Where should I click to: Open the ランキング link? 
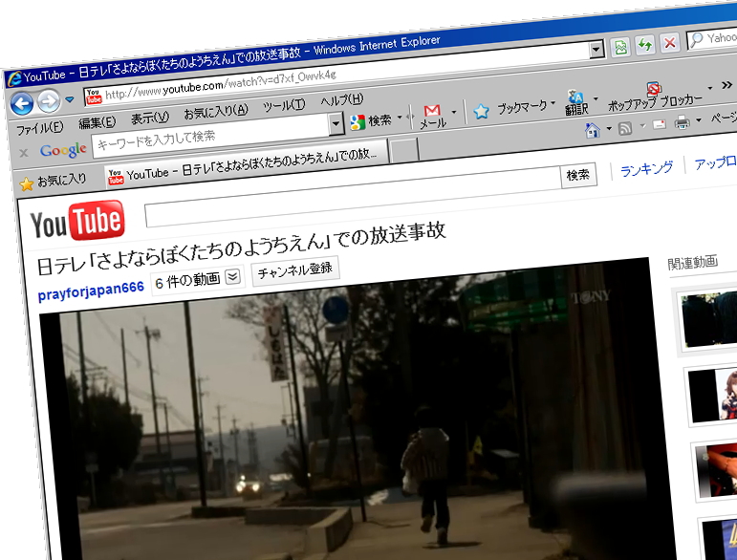(646, 169)
